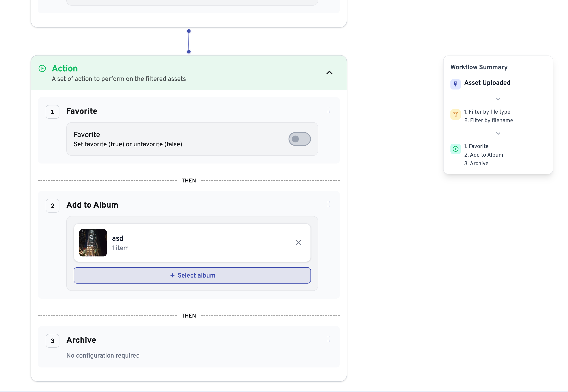Click step number 1 badge

[52, 112]
